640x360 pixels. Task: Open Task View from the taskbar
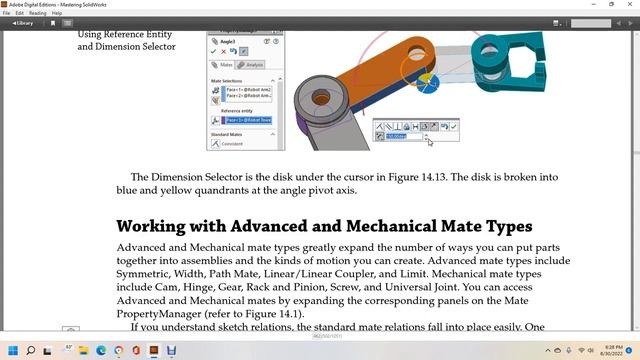pos(48,350)
